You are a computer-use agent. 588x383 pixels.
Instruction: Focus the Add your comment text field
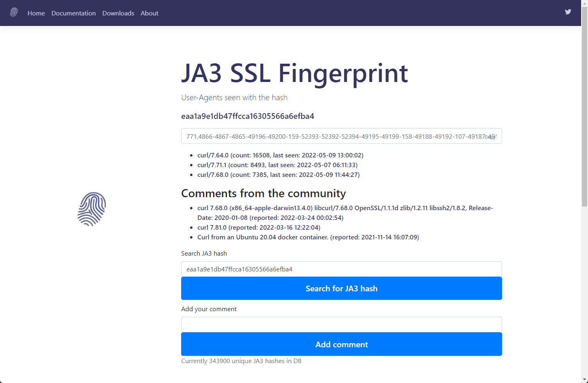click(342, 325)
